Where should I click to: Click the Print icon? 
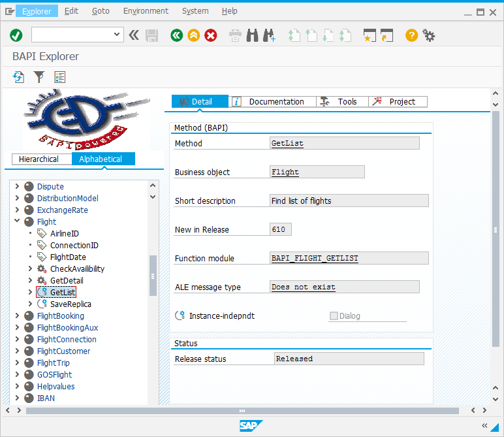pyautogui.click(x=235, y=35)
